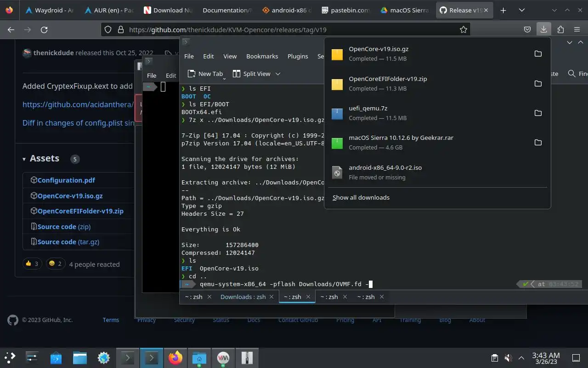Image resolution: width=588 pixels, height=368 pixels.
Task: Switch to the android-x86 browser tab
Action: [287, 10]
